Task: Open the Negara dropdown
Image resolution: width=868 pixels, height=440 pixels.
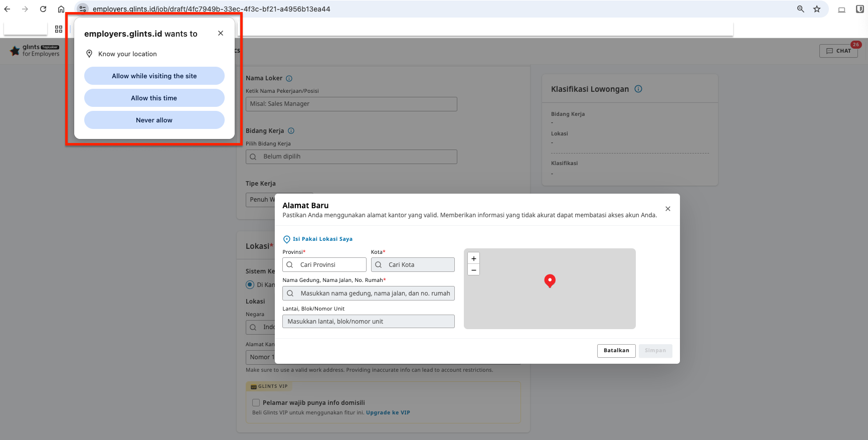Action: click(260, 327)
